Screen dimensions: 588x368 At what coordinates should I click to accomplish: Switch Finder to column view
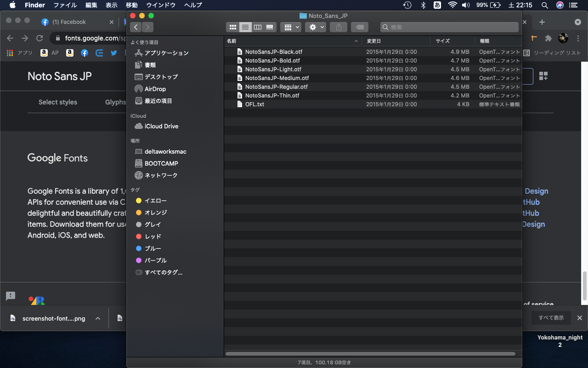258,27
